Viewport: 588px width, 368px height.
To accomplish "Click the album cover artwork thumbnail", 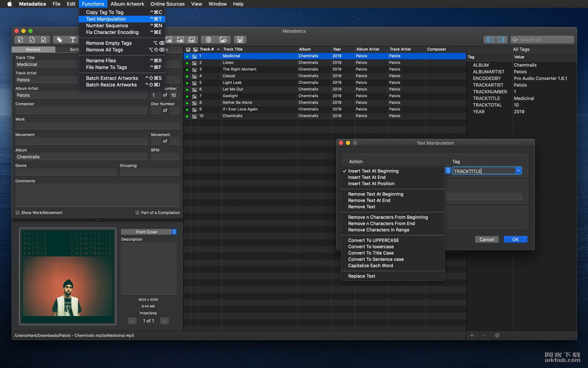I will (68, 276).
